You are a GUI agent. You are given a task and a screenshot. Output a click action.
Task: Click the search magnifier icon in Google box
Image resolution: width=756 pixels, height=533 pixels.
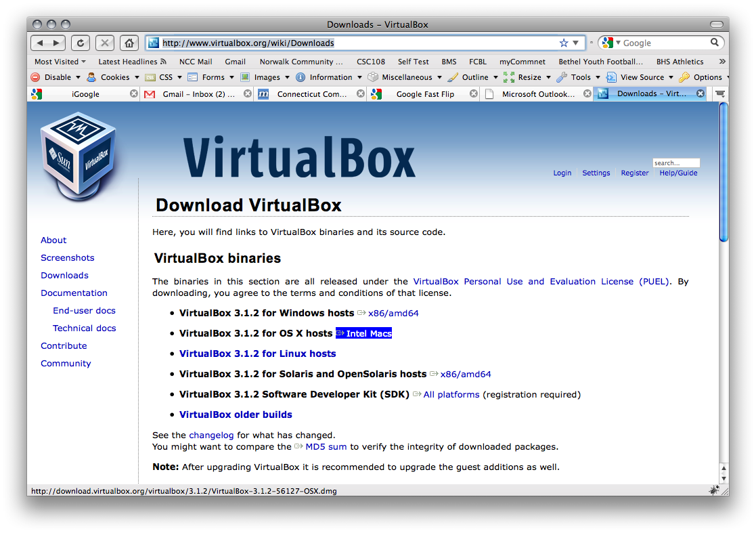(715, 43)
